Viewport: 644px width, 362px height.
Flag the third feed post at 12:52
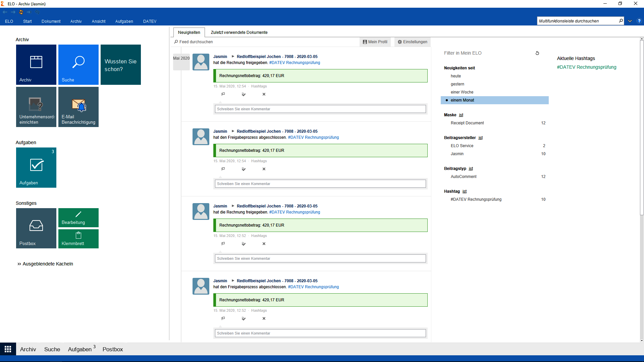click(x=223, y=244)
